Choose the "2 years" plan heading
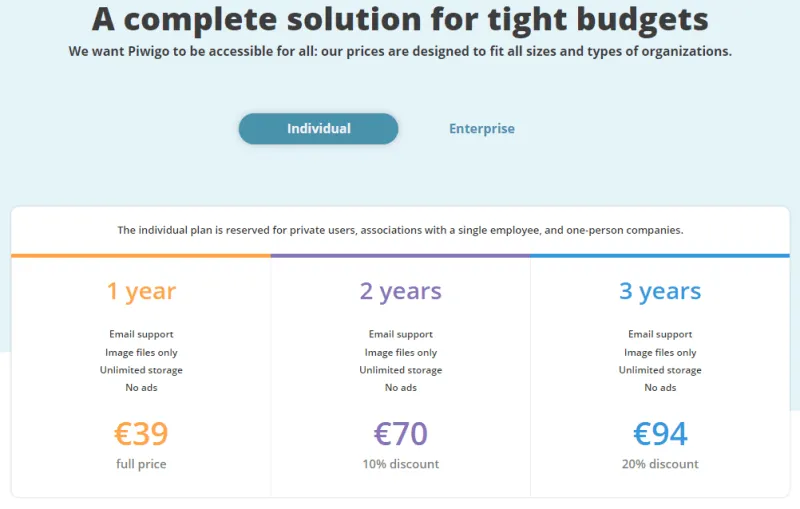 (x=400, y=291)
